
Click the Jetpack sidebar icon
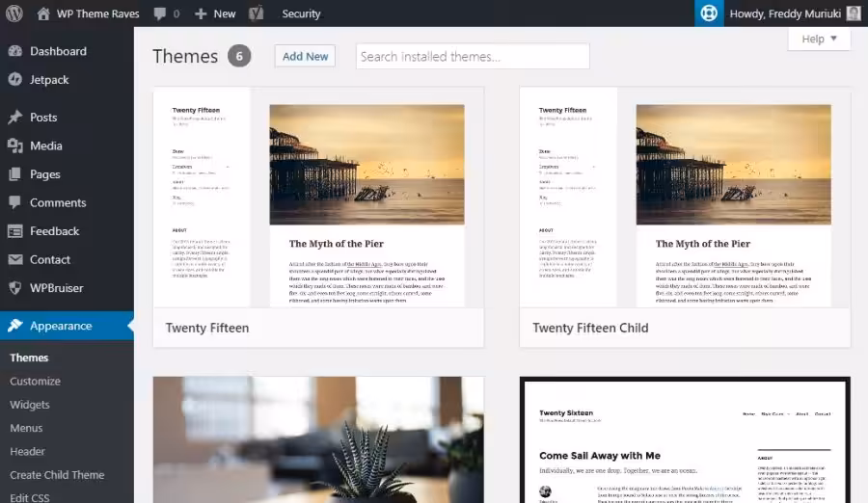coord(14,79)
